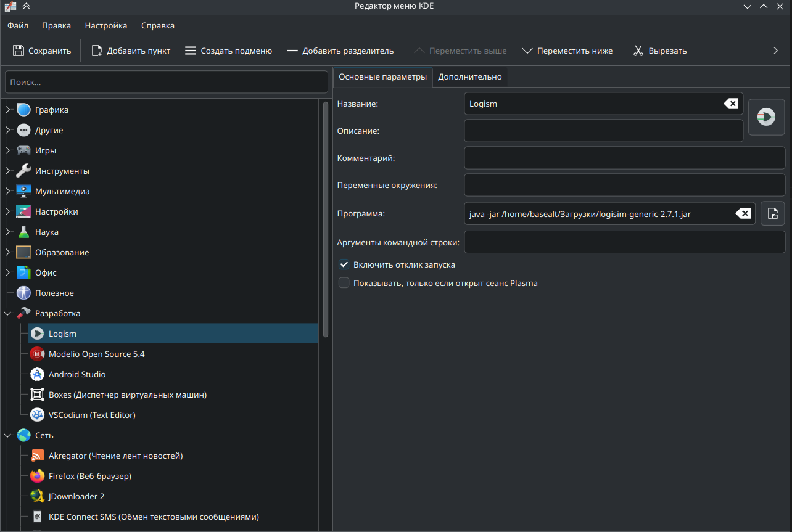Click the Комментарий input field

pyautogui.click(x=625, y=158)
